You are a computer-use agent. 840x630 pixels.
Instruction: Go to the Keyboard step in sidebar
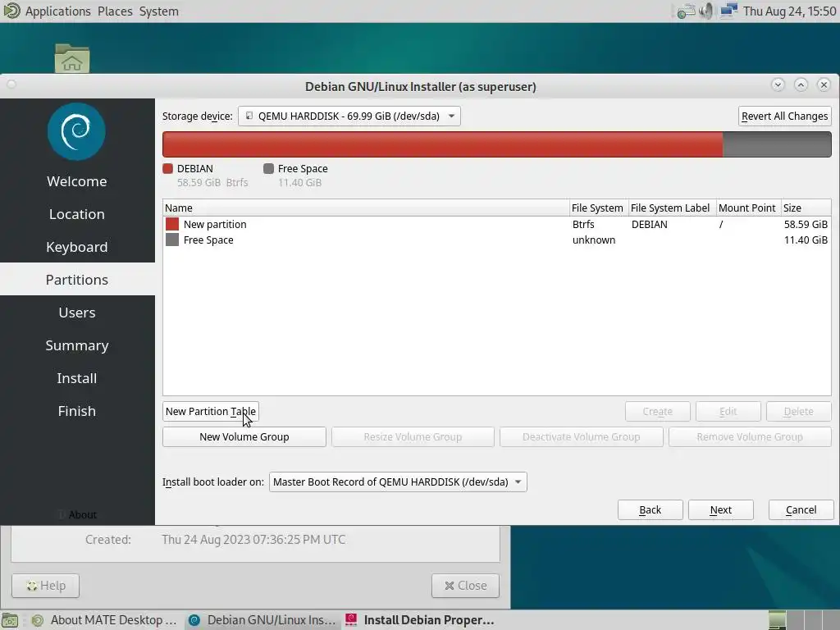click(77, 246)
